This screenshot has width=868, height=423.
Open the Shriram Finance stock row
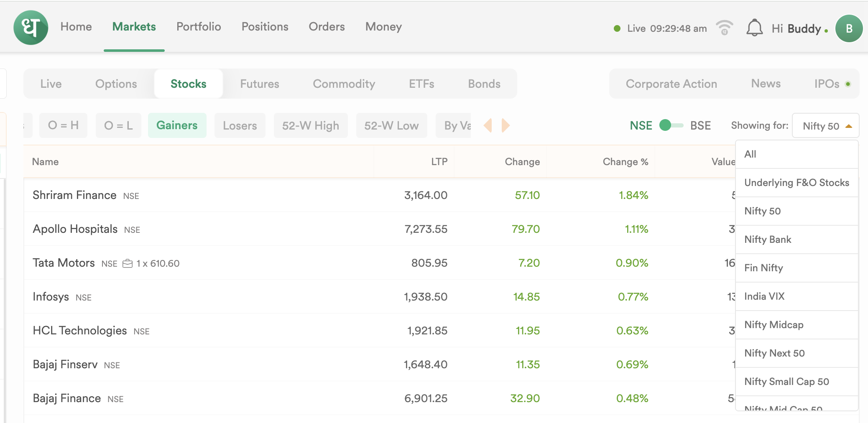point(74,195)
